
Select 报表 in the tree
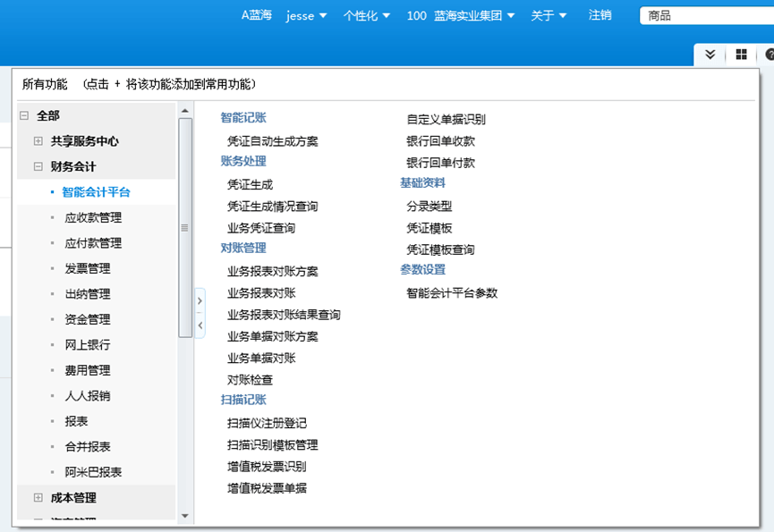[x=77, y=421]
